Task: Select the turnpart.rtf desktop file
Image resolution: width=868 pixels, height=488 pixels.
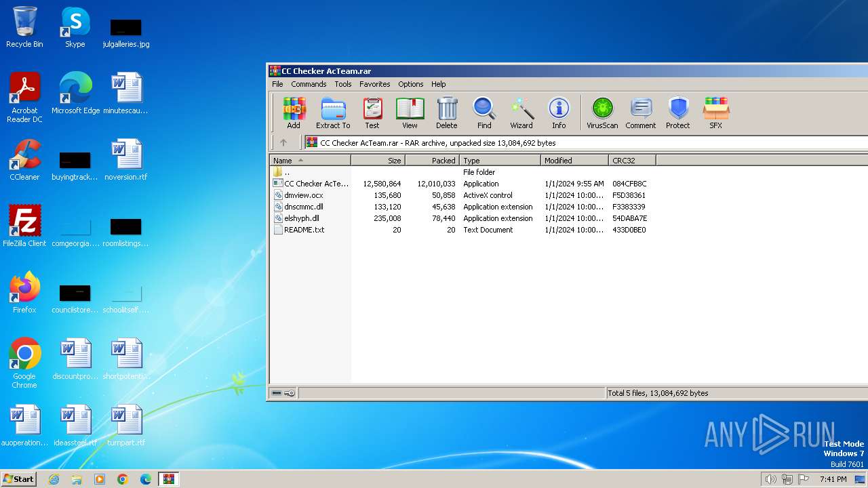Action: [x=126, y=426]
